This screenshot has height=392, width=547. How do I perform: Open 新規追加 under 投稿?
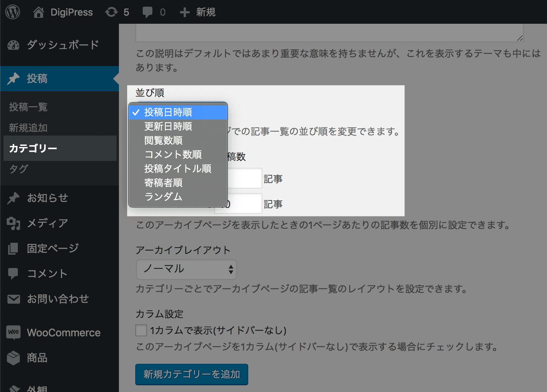28,128
